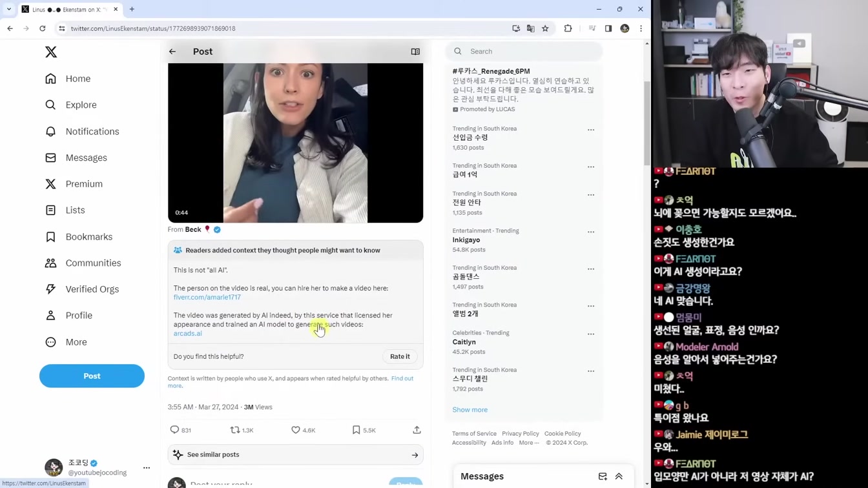Reload the page
868x488 pixels.
[x=43, y=28]
